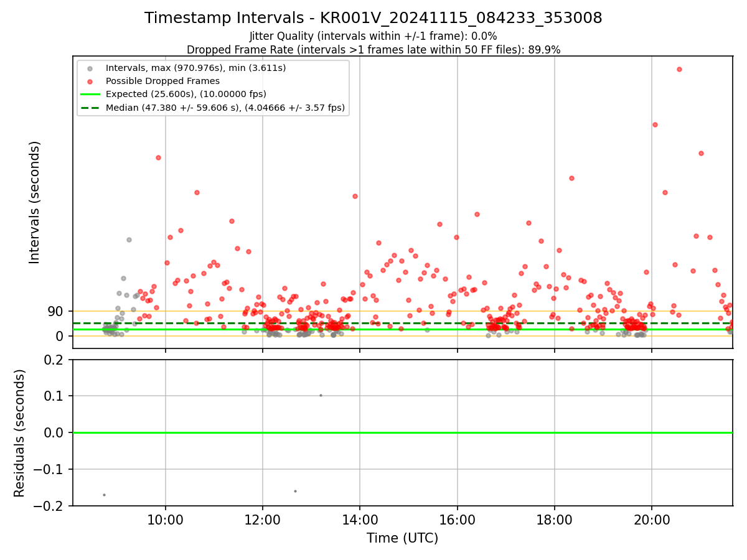Image resolution: width=747 pixels, height=560 pixels.
Task: Select the legend entry Expected (25.600s)
Action: [186, 94]
